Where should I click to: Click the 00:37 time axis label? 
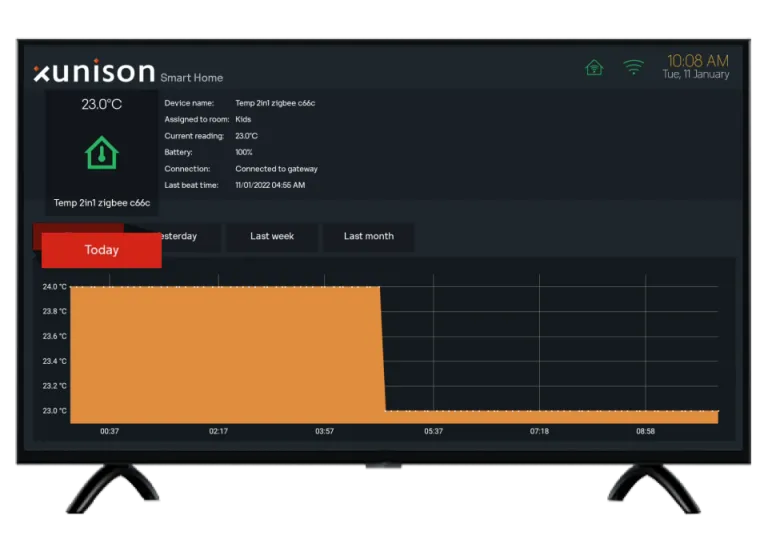109,431
